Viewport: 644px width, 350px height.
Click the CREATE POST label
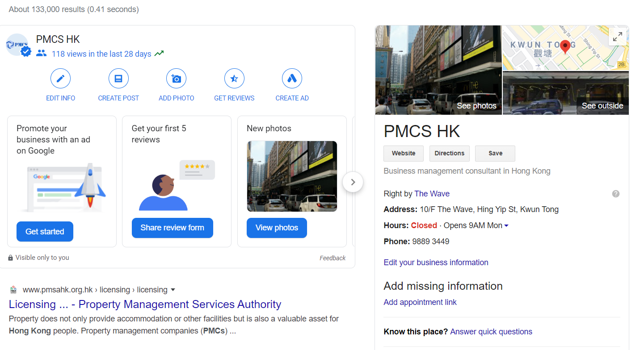[118, 98]
